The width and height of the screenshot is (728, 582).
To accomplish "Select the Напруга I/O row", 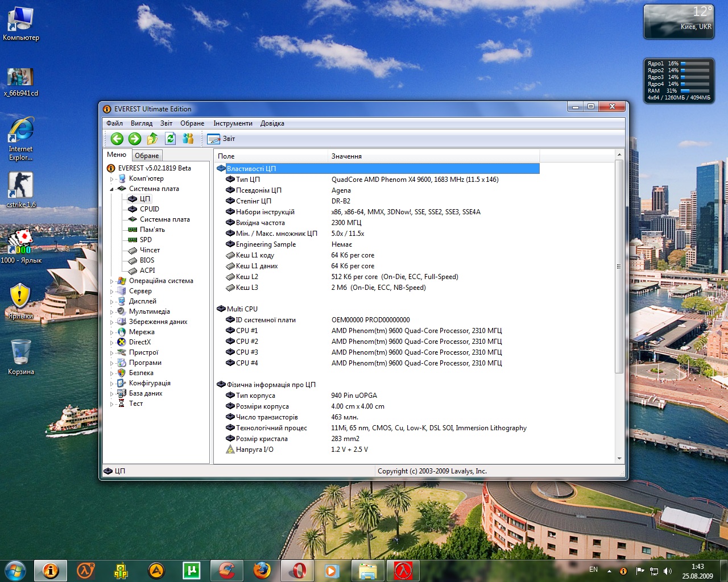I will tap(378, 450).
